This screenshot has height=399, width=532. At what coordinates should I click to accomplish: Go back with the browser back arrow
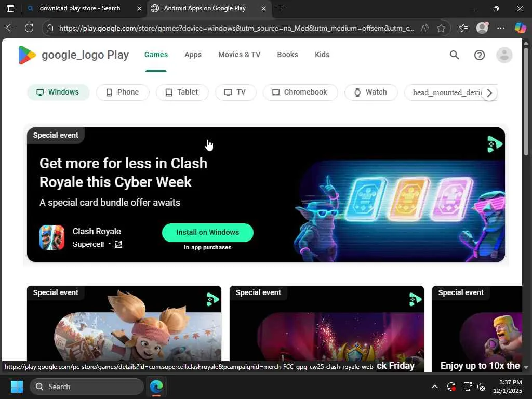pos(10,28)
